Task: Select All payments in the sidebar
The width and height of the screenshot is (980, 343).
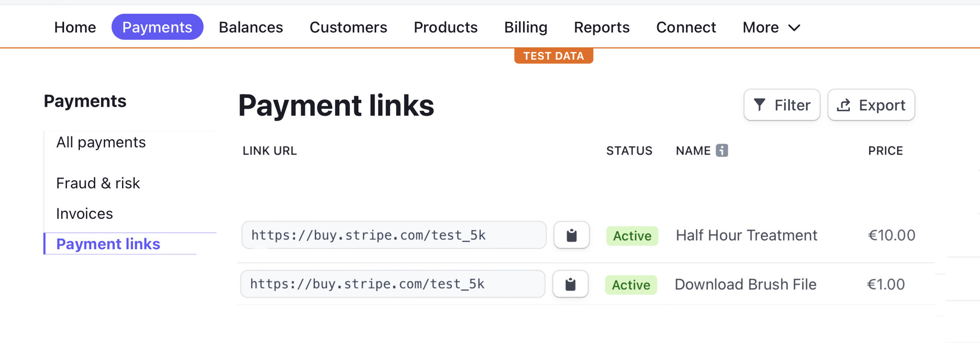Action: click(100, 142)
